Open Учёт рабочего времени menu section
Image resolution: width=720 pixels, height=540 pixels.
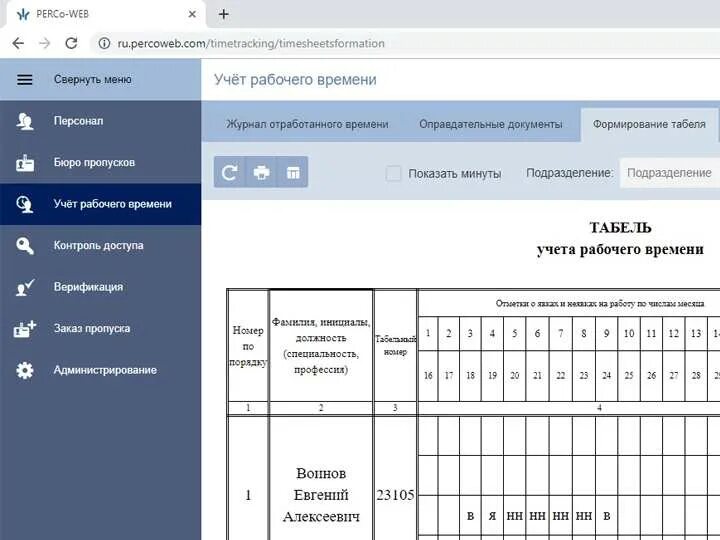(x=101, y=204)
